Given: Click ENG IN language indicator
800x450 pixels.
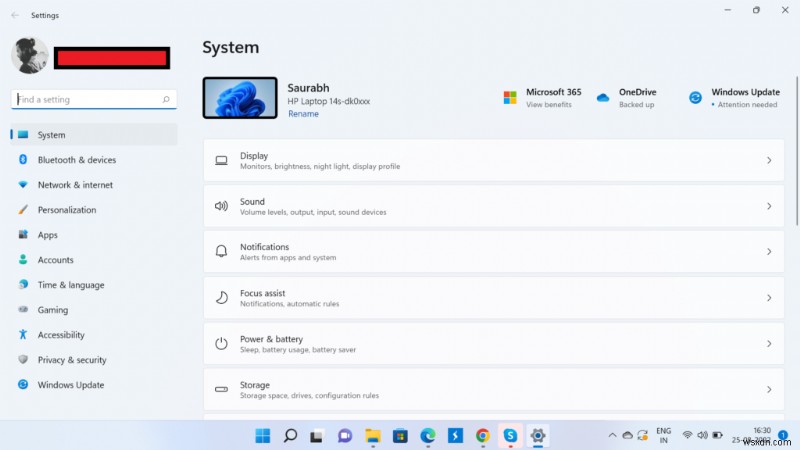Looking at the screenshot, I should (x=663, y=435).
